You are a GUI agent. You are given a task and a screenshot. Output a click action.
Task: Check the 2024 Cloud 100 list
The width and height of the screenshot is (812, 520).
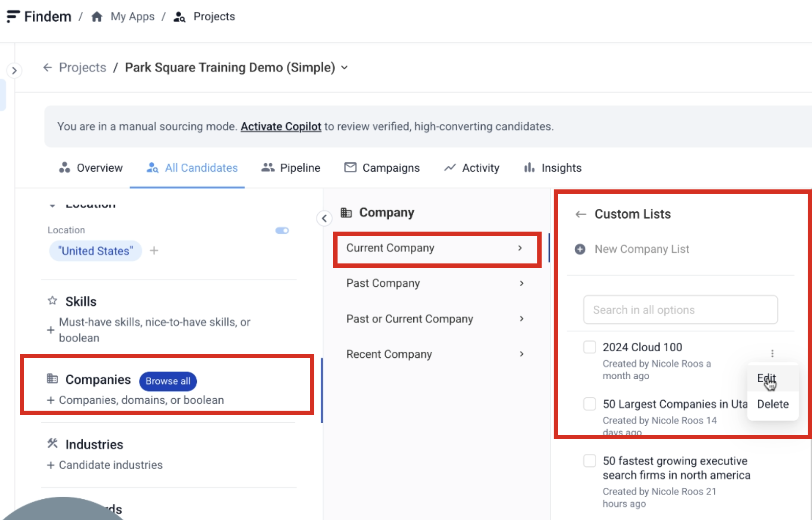click(x=589, y=347)
